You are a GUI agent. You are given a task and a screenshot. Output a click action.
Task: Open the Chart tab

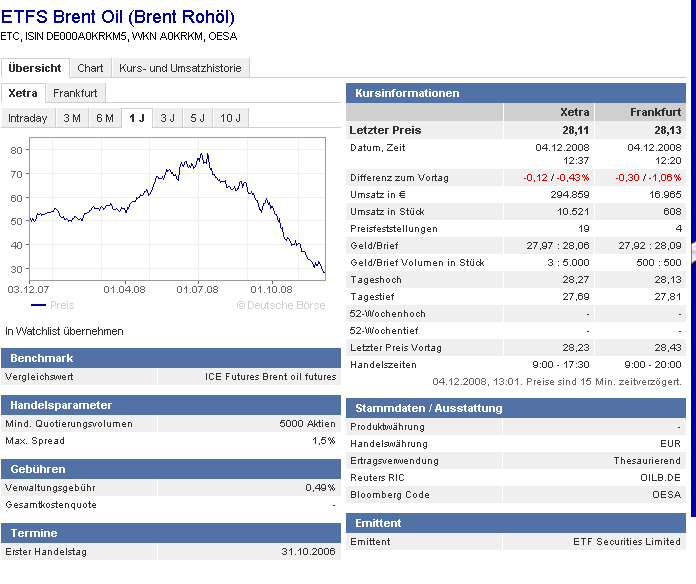(x=90, y=68)
